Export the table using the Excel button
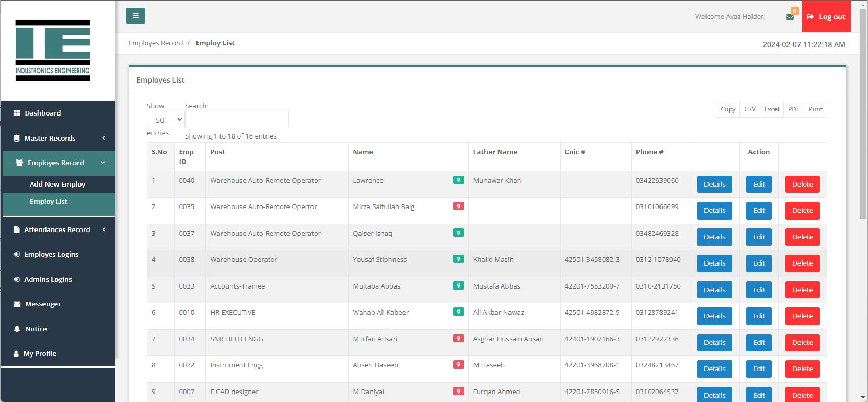 point(771,109)
